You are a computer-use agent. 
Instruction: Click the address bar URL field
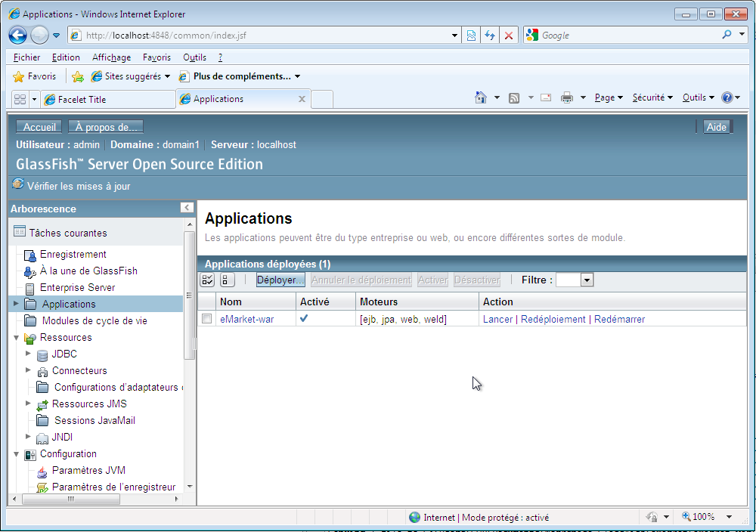[x=265, y=36]
